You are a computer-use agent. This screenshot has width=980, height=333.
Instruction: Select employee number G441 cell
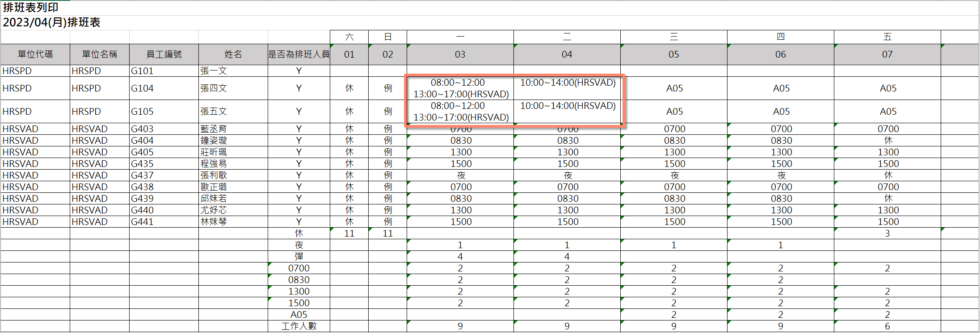[142, 222]
